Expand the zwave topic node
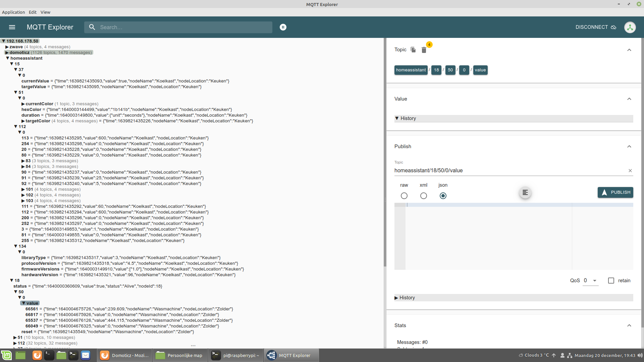Screen dimensions: 644x362 [7, 47]
